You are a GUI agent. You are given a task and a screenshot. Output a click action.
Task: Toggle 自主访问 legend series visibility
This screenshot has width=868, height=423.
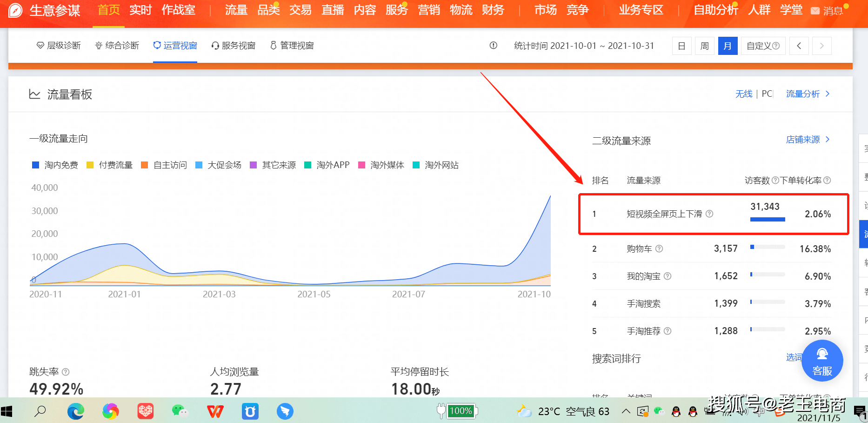coord(164,165)
